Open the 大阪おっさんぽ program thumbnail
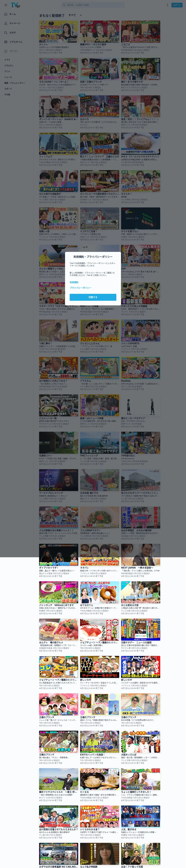The image size is (186, 868). point(141,742)
